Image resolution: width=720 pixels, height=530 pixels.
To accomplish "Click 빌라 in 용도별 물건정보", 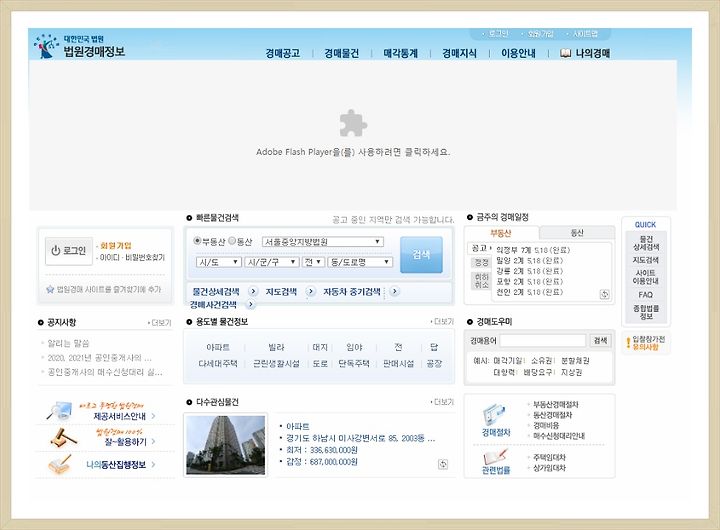I will 276,348.
